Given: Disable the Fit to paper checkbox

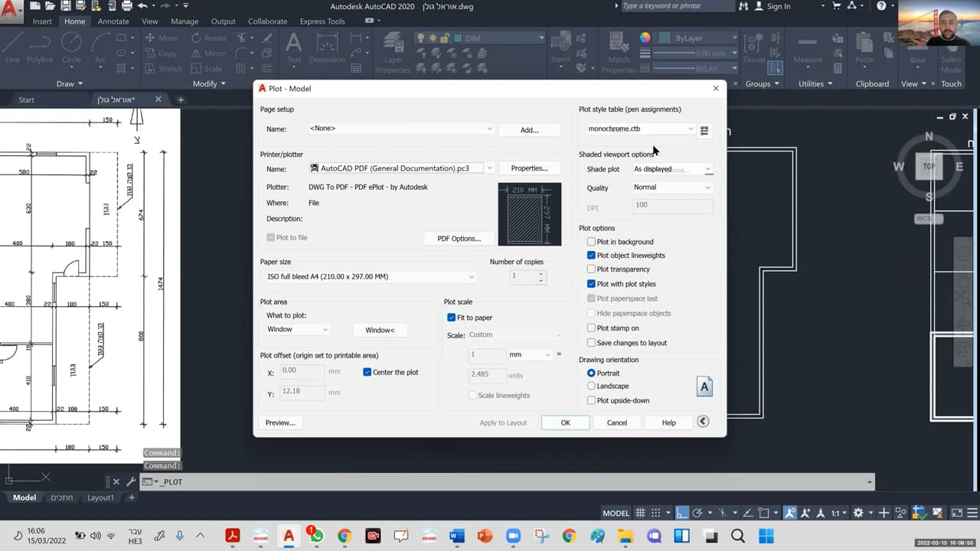Looking at the screenshot, I should [x=451, y=318].
